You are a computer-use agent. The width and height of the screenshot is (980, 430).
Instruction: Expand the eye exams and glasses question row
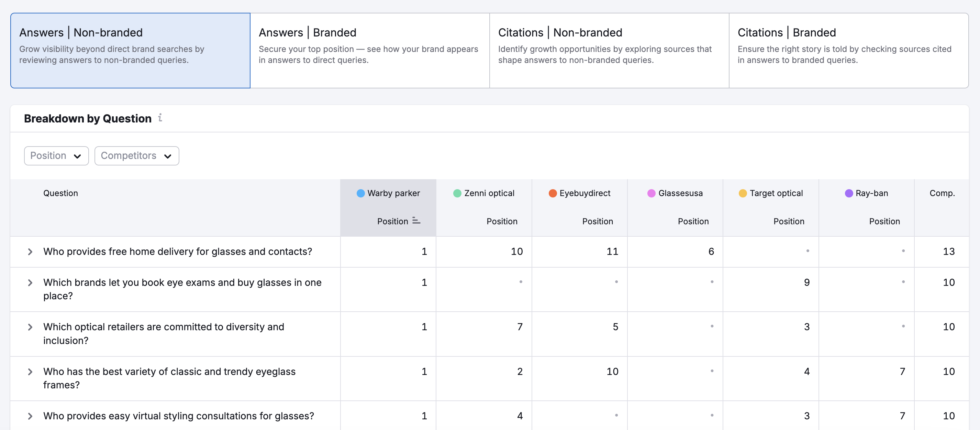click(x=31, y=283)
